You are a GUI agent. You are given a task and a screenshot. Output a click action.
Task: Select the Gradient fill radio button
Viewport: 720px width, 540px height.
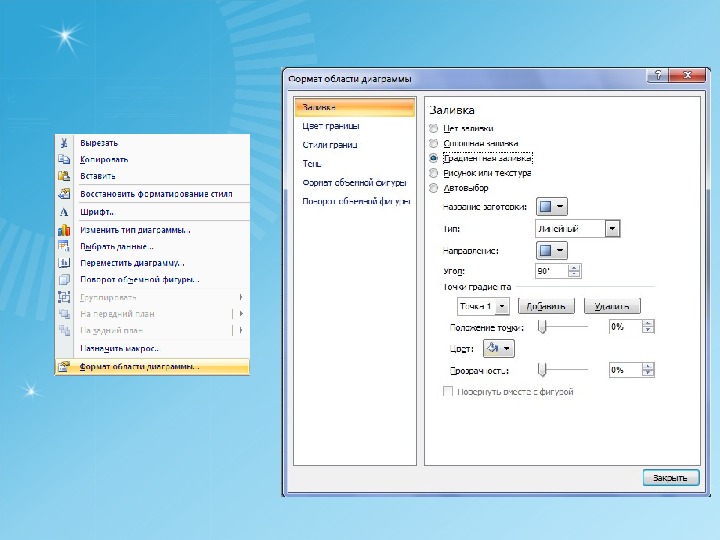[433, 158]
